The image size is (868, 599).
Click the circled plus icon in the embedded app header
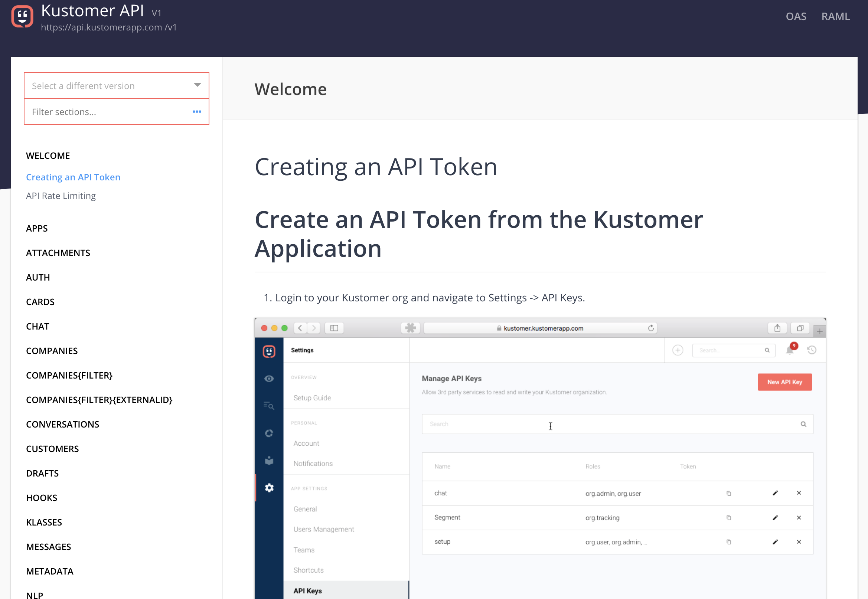coord(678,350)
